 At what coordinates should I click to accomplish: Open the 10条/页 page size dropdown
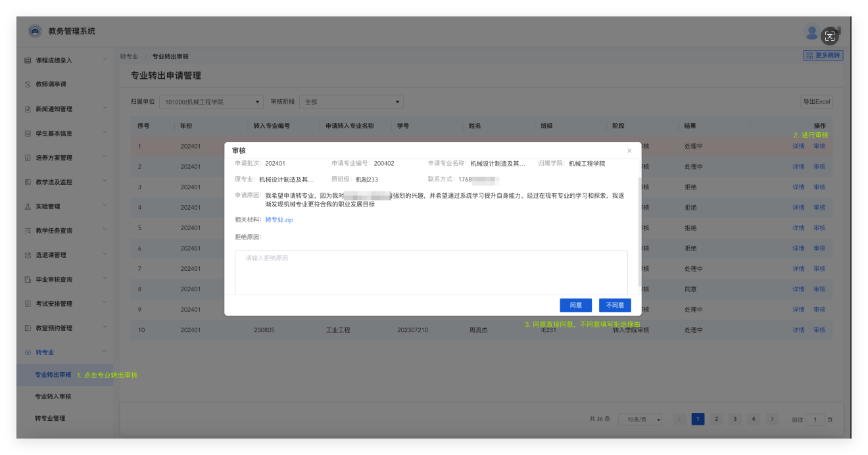point(641,419)
